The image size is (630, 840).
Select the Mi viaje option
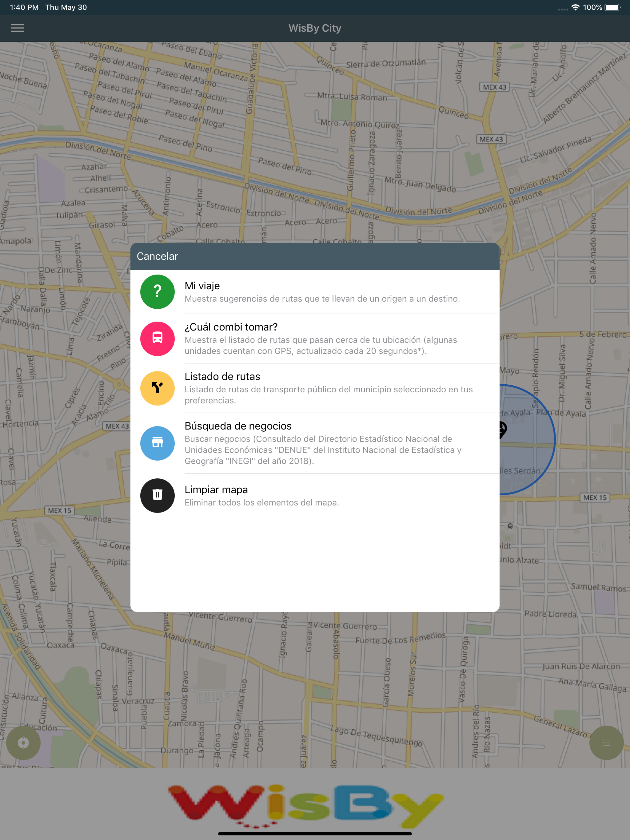click(x=315, y=292)
